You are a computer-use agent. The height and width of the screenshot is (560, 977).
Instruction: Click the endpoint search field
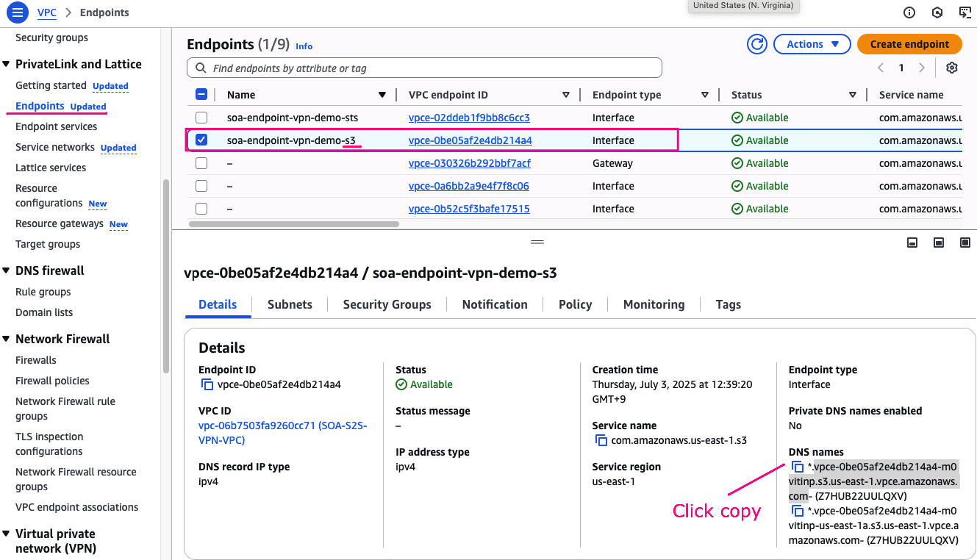click(x=434, y=68)
